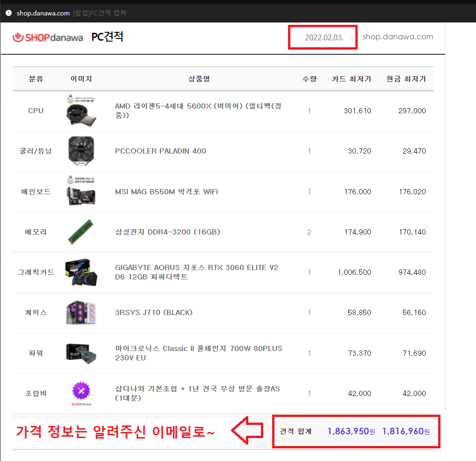Click the CPU category label
This screenshot has width=476, height=461.
click(x=36, y=111)
